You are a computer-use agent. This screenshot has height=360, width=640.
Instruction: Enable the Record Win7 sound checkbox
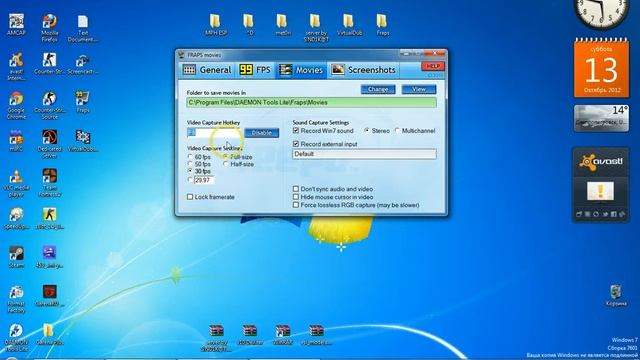click(296, 131)
